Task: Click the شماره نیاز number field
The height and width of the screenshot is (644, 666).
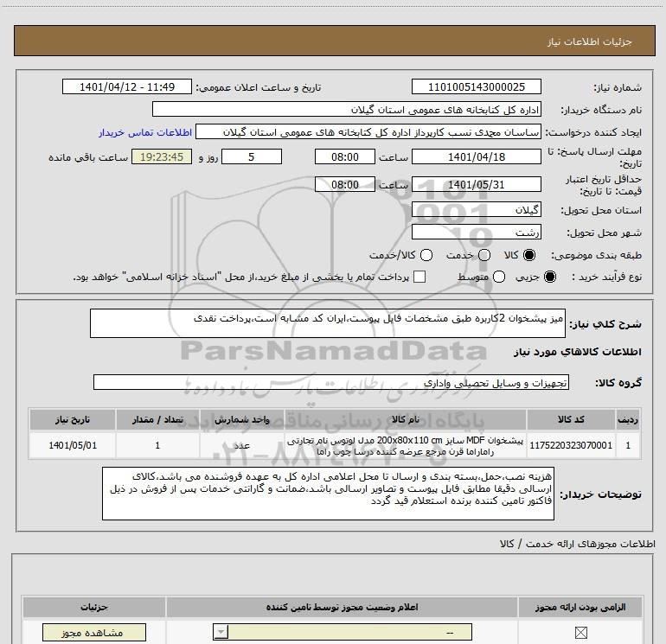Action: 476,87
